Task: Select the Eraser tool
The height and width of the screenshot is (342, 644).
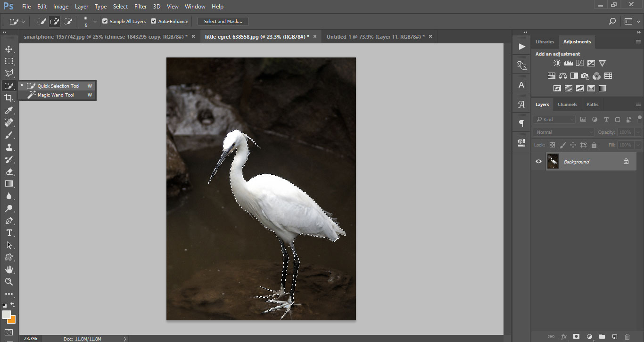Action: click(x=8, y=171)
